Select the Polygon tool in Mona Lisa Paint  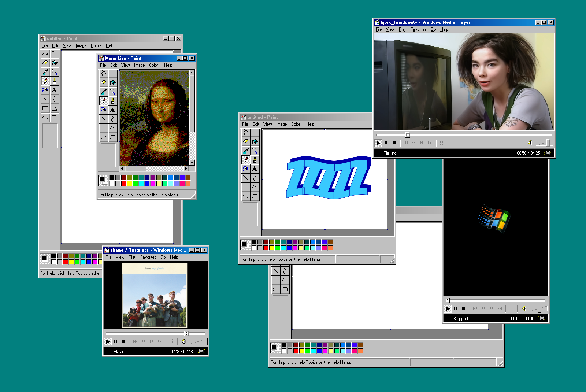112,128
